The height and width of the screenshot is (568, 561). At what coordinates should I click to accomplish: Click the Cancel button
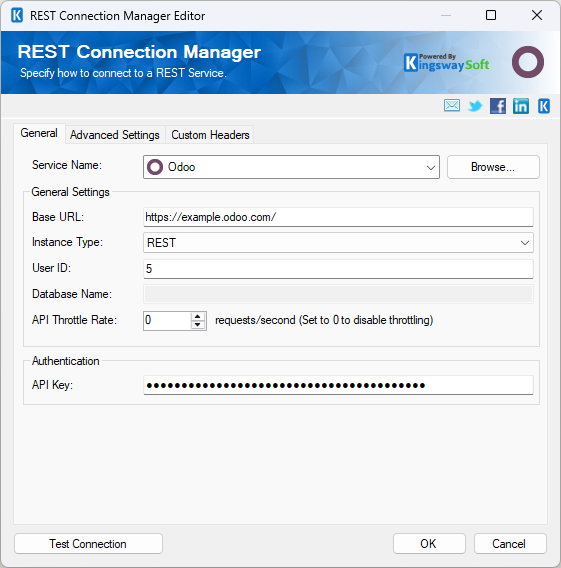(x=510, y=544)
